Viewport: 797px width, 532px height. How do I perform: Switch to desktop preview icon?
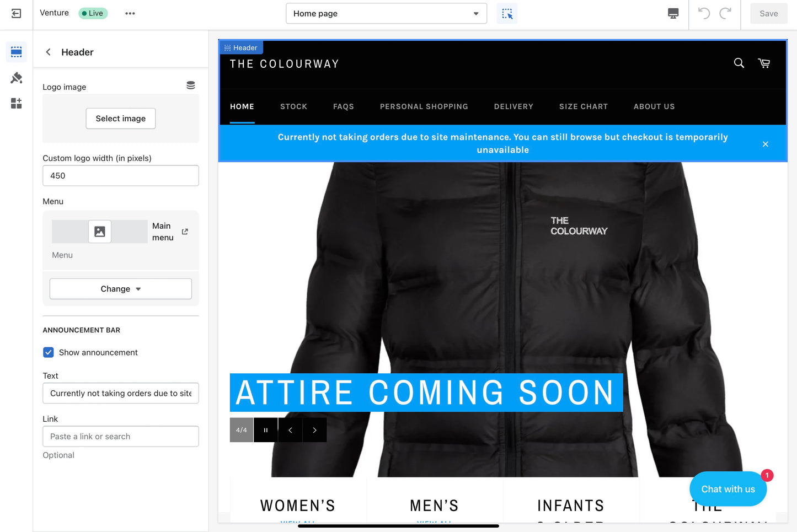pos(673,14)
